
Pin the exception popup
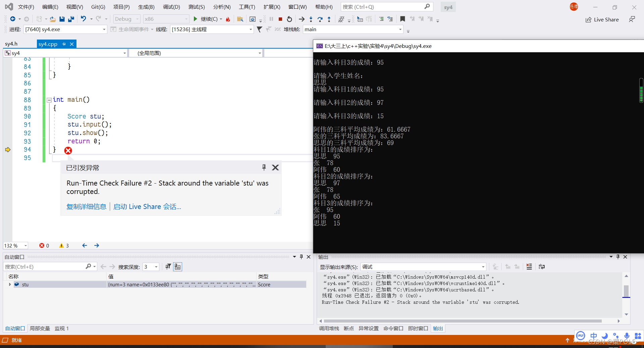(264, 167)
